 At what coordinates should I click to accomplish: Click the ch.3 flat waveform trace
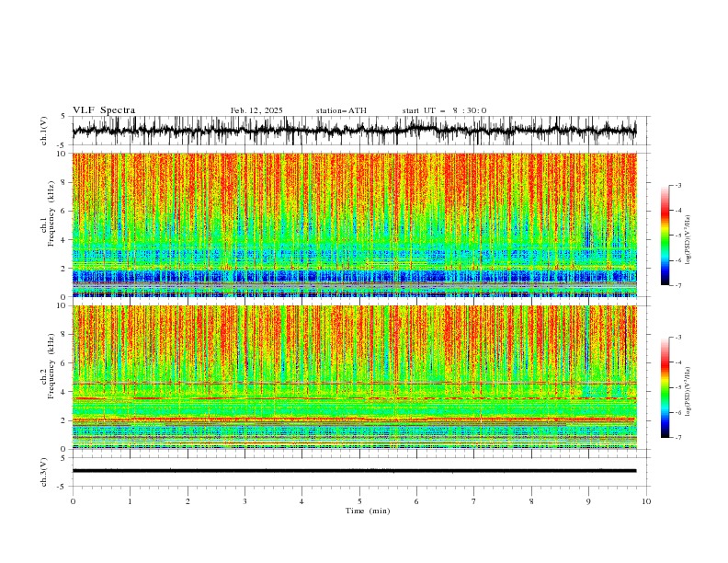coord(355,471)
